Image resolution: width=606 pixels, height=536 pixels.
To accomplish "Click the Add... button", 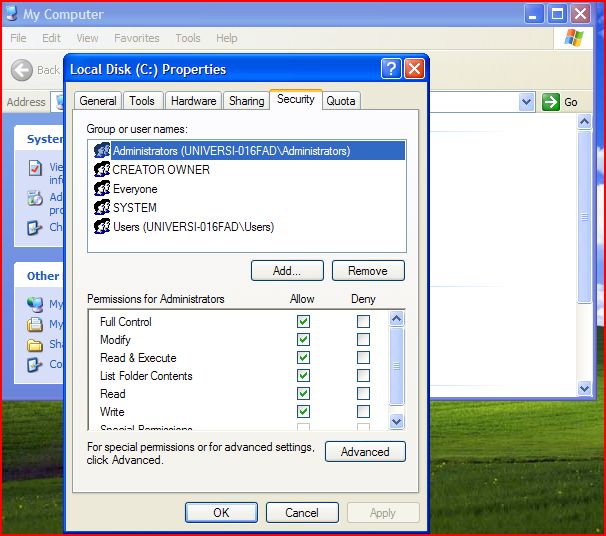I will point(287,271).
